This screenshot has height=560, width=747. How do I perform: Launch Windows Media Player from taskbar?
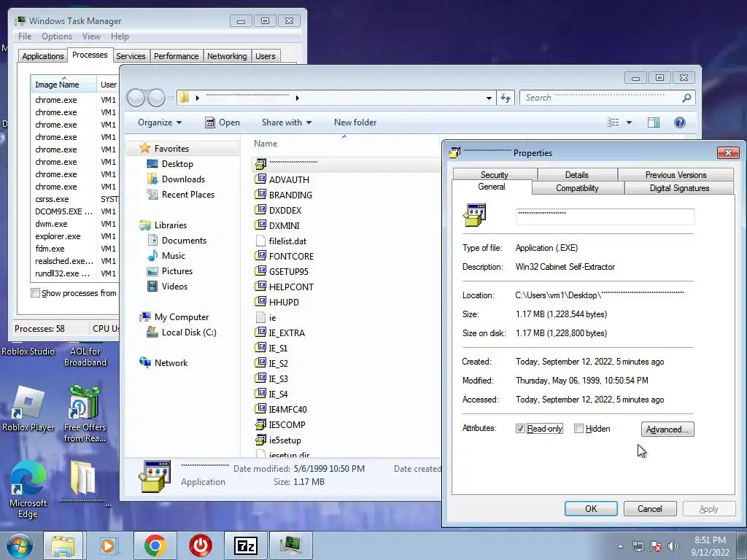point(108,545)
